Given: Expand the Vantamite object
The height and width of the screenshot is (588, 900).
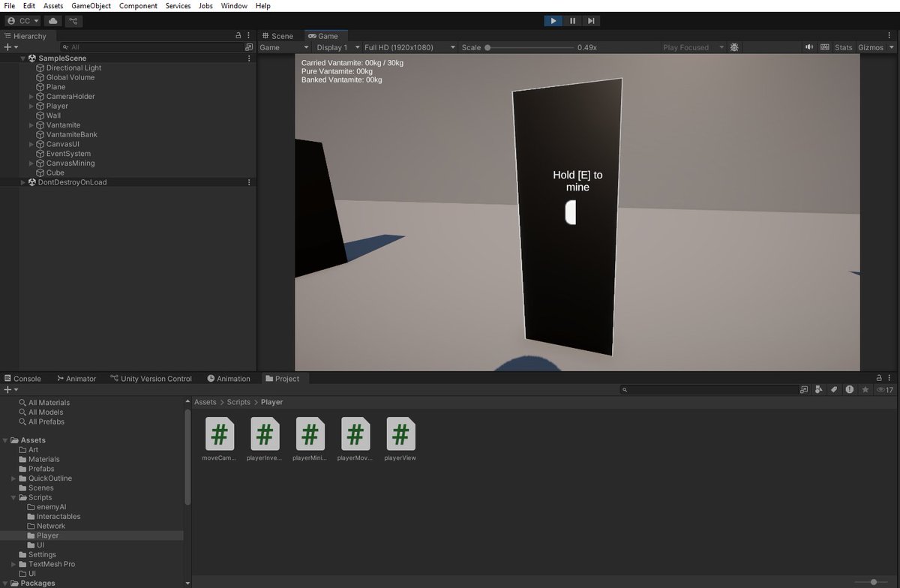Looking at the screenshot, I should pyautogui.click(x=31, y=125).
